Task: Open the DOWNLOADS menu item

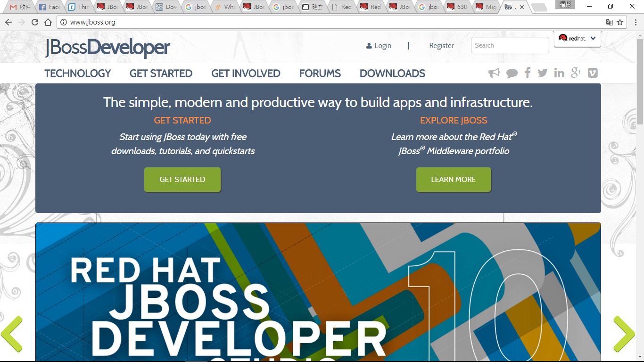Action: (x=392, y=74)
